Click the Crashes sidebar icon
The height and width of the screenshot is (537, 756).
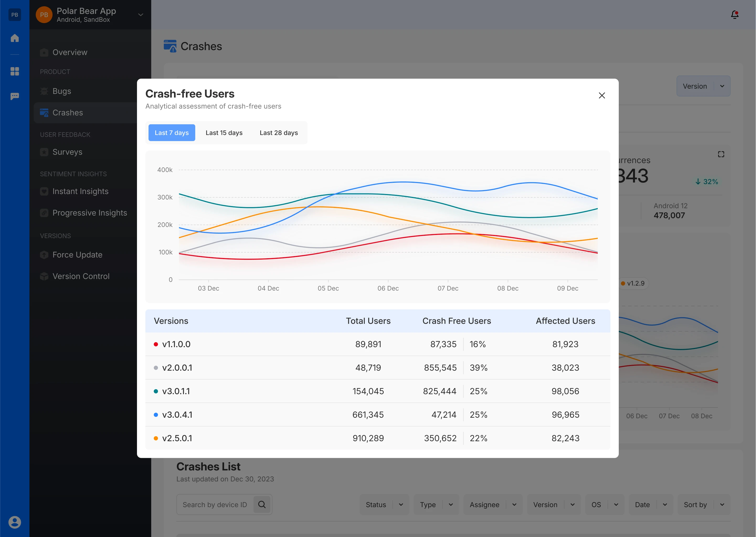[44, 113]
